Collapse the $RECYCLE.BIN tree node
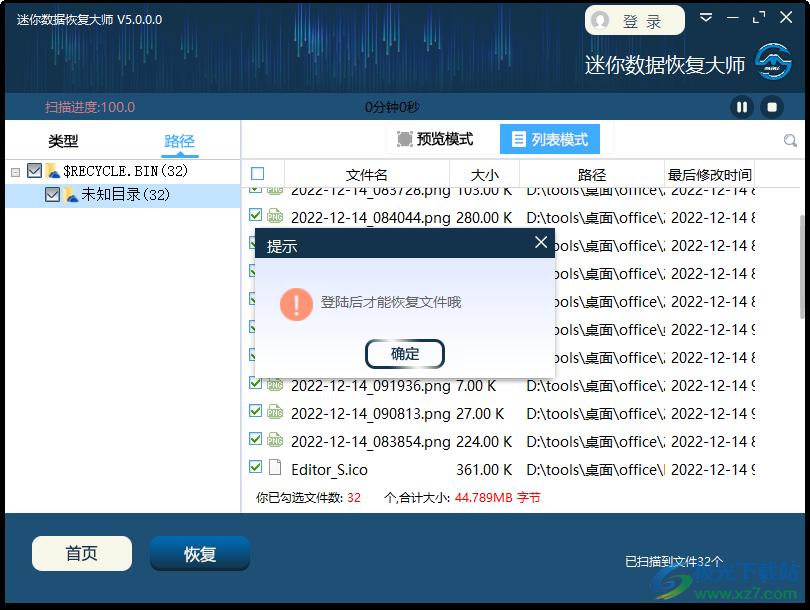 tap(15, 171)
